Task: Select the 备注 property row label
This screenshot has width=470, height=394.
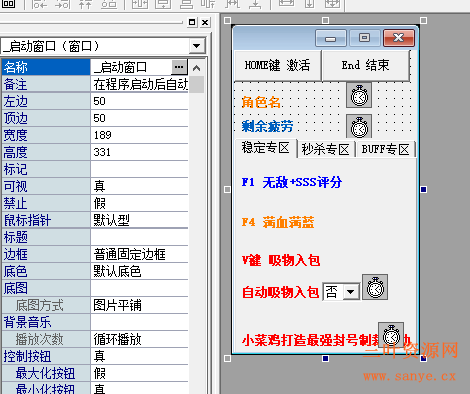Action: coord(46,84)
